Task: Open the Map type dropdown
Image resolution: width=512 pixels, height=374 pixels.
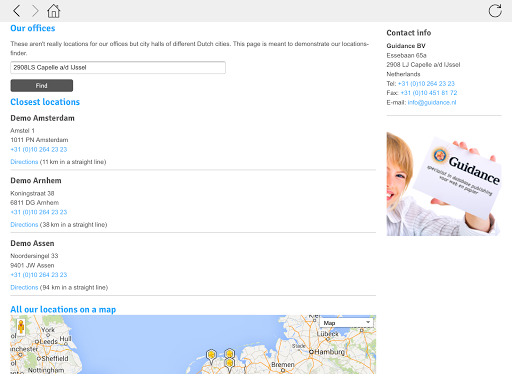Action: click(x=347, y=323)
